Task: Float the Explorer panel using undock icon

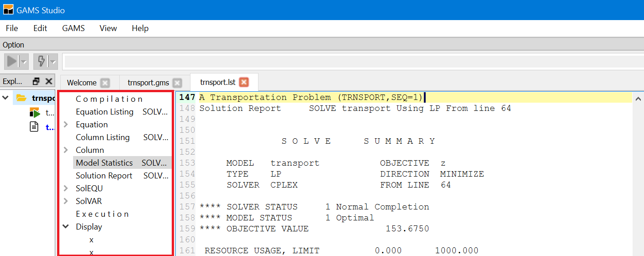Action: (36, 82)
